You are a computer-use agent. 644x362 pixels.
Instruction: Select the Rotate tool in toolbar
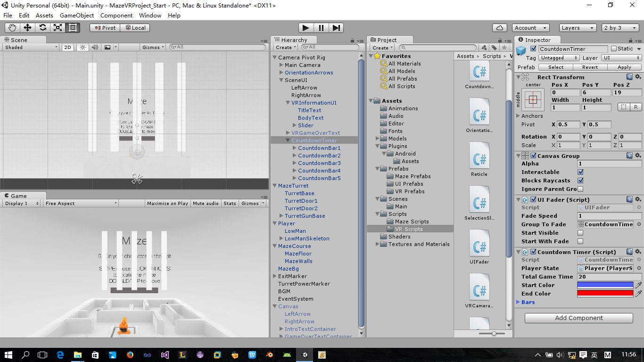(42, 28)
